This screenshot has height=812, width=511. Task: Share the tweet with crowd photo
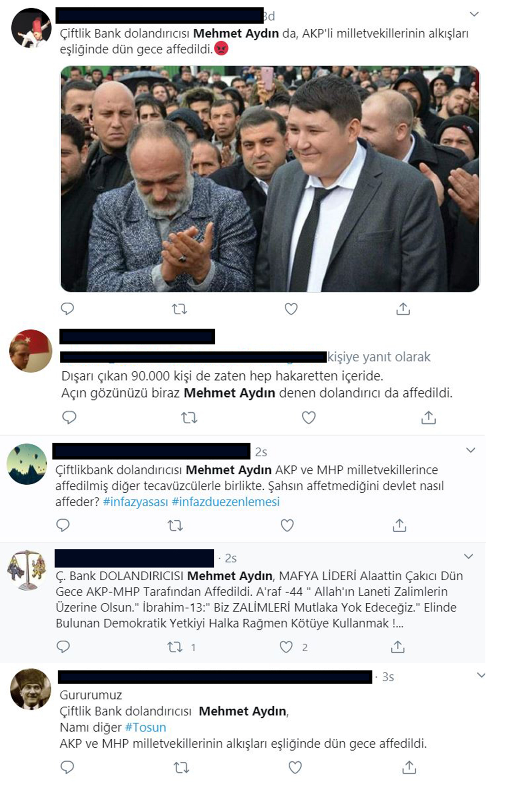point(403,309)
